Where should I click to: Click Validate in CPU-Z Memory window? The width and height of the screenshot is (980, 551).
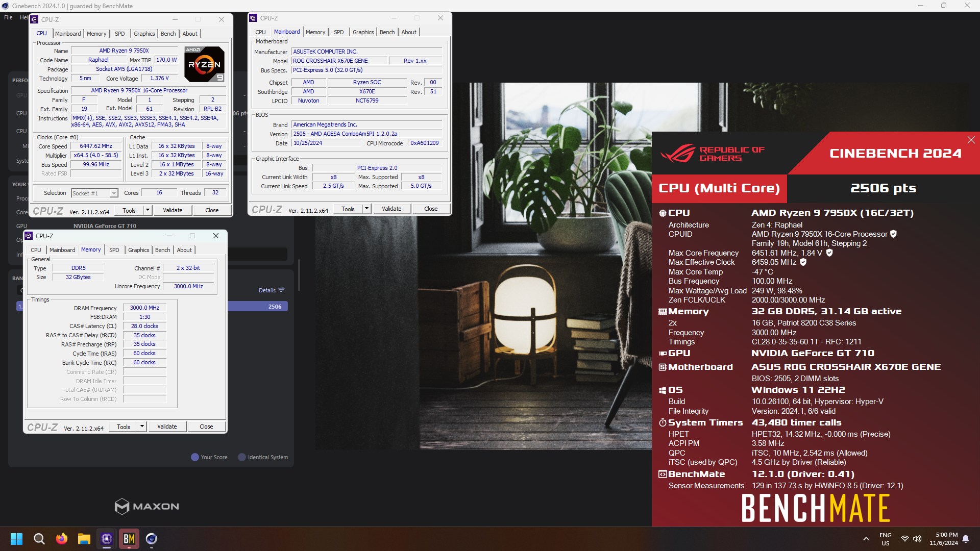tap(167, 427)
